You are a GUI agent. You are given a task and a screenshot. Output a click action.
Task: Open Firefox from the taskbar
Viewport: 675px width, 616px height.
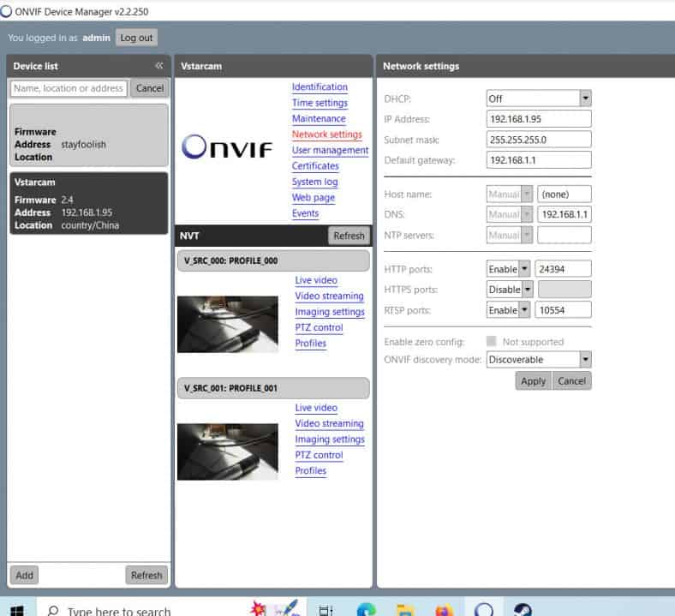444,610
